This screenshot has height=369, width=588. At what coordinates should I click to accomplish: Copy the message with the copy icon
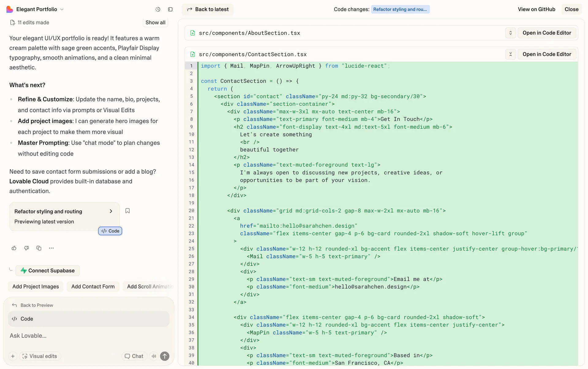(39, 248)
